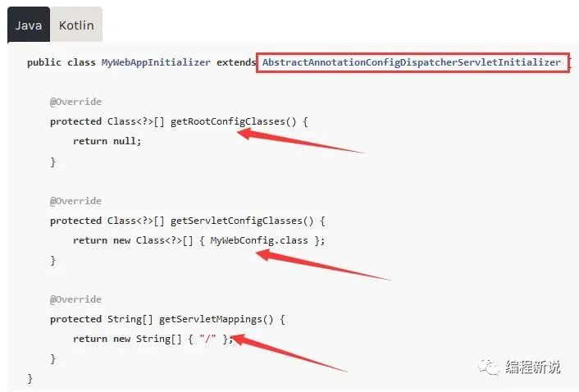Image resolution: width=579 pixels, height=392 pixels.
Task: Click the return null statement
Action: tap(107, 141)
